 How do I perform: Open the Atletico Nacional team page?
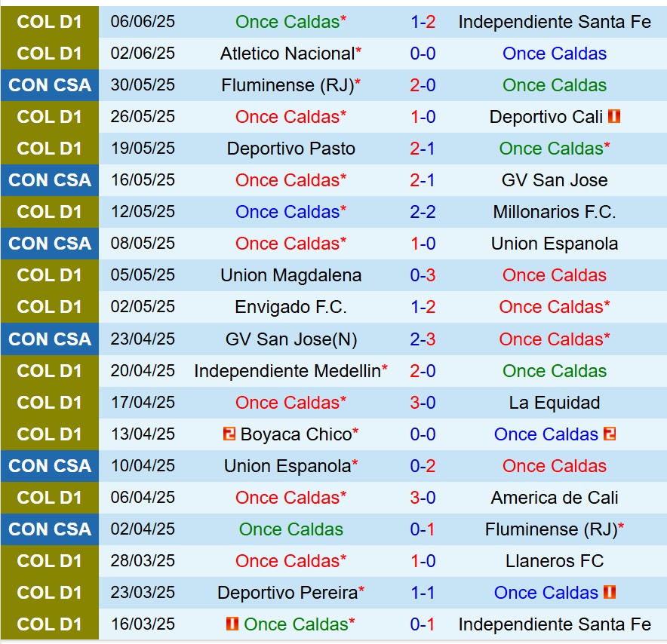pos(287,54)
